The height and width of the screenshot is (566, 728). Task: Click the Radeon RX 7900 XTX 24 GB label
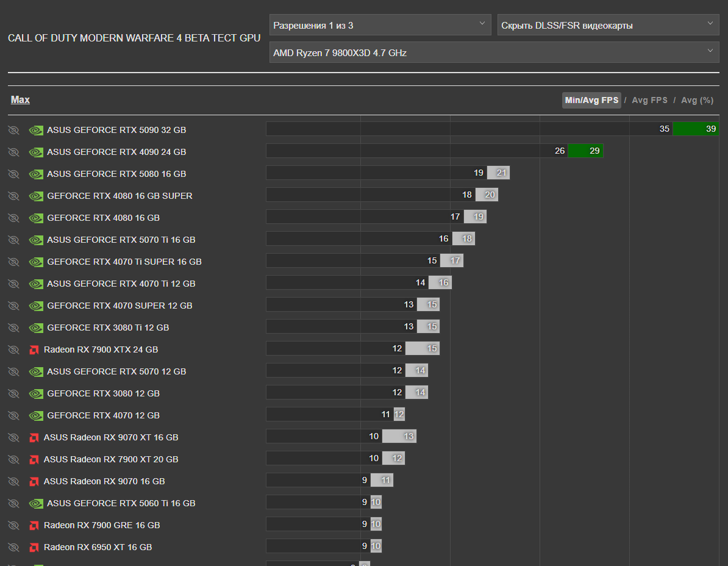tap(101, 349)
